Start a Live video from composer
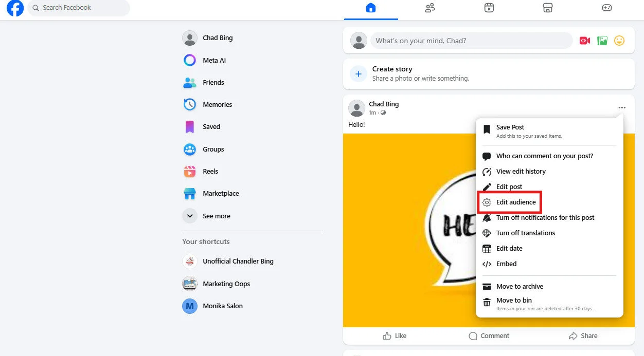The height and width of the screenshot is (356, 644). click(585, 41)
